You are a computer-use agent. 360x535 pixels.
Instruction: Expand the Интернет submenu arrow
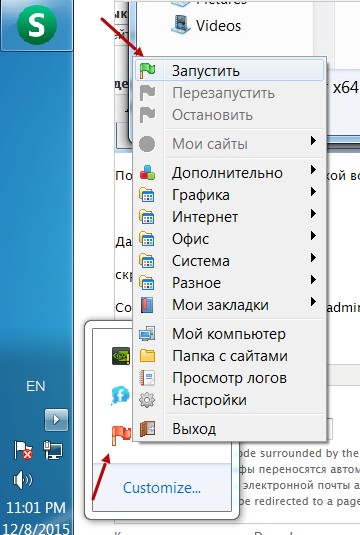[313, 214]
